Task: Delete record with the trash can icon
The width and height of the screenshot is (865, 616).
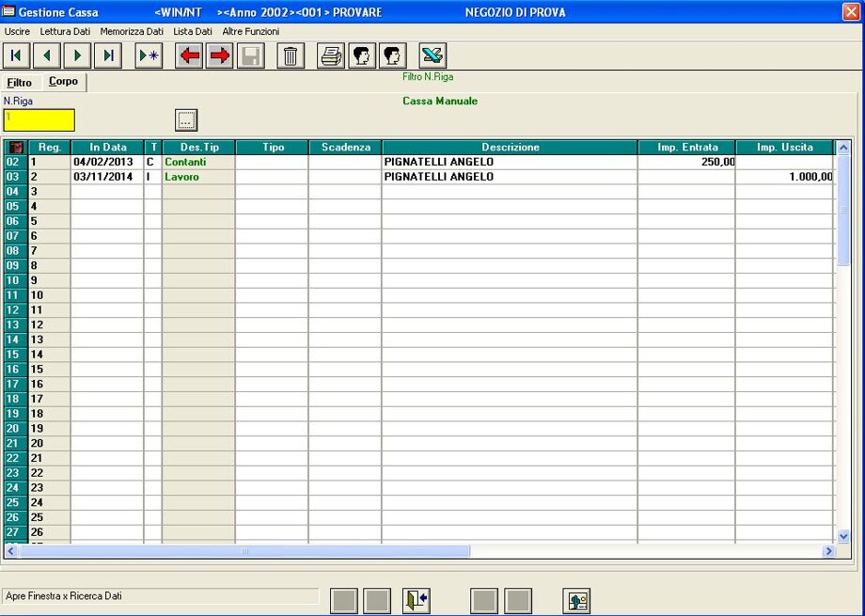Action: coord(291,55)
